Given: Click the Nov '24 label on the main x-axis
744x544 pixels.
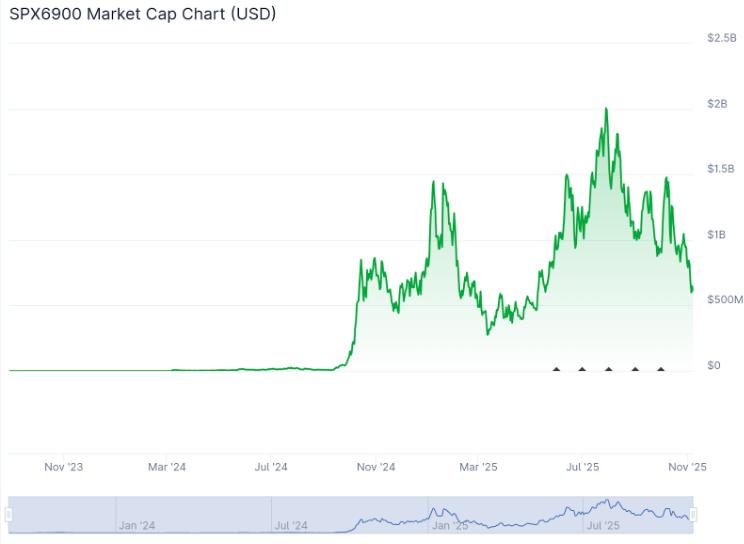Looking at the screenshot, I should pos(376,466).
